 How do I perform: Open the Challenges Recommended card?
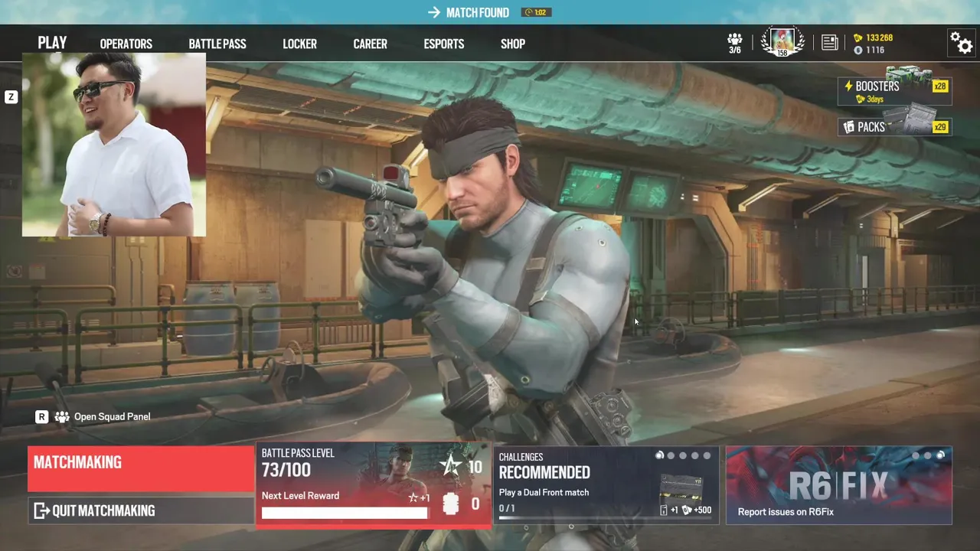coord(606,484)
